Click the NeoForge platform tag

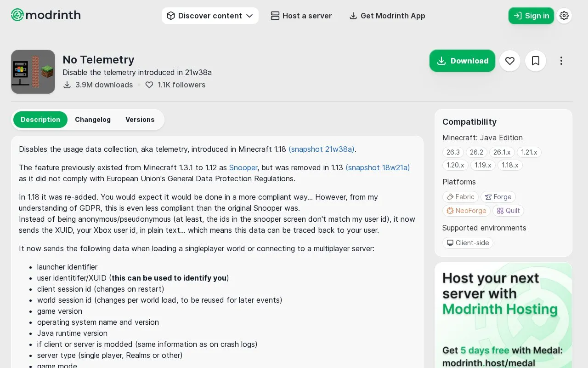click(467, 211)
